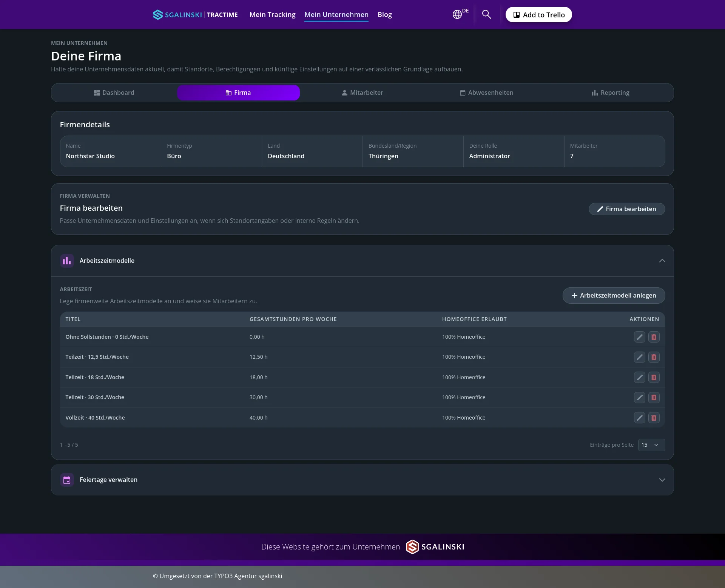The height and width of the screenshot is (588, 725).
Task: Open the language globe DE selector
Action: click(x=460, y=14)
